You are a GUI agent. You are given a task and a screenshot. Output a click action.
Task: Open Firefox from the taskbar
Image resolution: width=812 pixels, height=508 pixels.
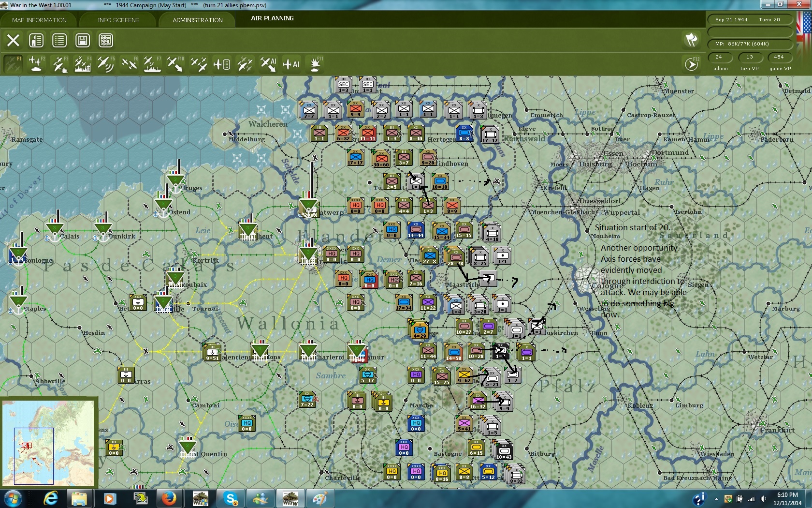[x=169, y=498]
